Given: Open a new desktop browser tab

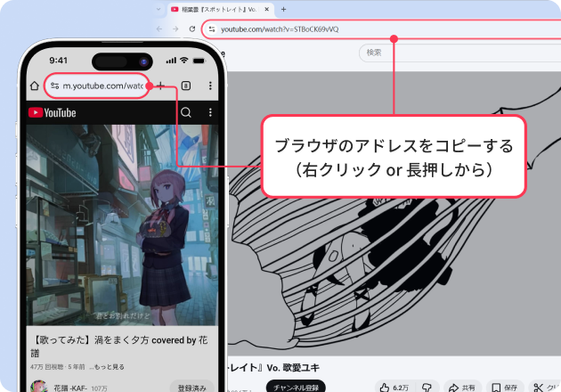Looking at the screenshot, I should (283, 9).
